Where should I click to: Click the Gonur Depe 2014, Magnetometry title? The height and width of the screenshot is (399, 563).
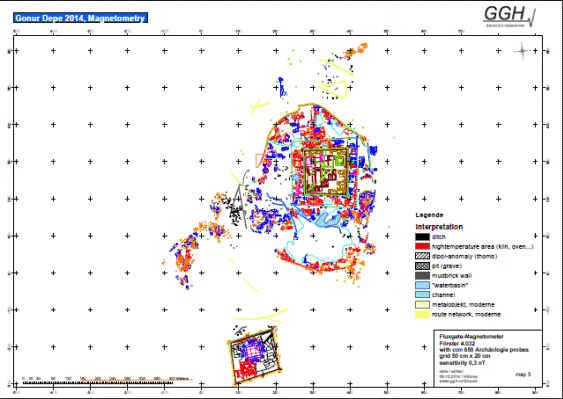(x=80, y=18)
